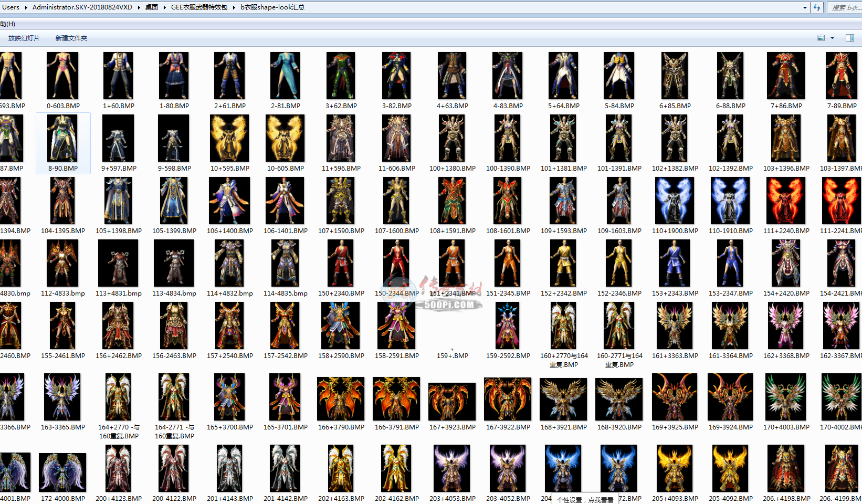Viewport: 862px width, 504px height.
Task: Open the view mode dropdown arrow
Action: click(833, 38)
